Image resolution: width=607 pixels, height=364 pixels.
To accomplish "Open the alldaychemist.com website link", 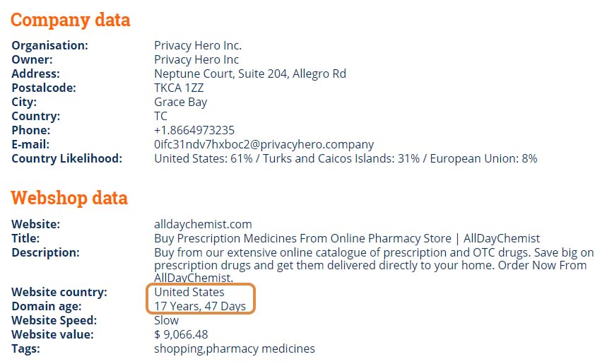I will [x=203, y=224].
